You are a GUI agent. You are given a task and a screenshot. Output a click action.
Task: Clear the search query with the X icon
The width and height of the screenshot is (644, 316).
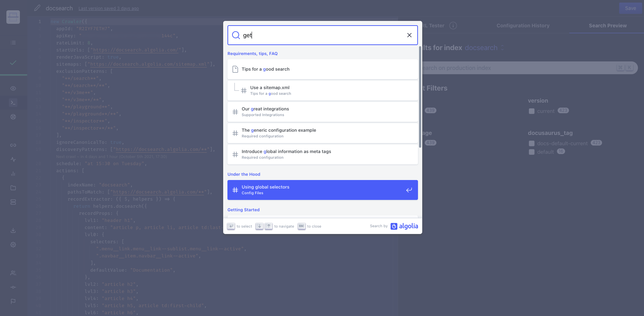coord(409,35)
